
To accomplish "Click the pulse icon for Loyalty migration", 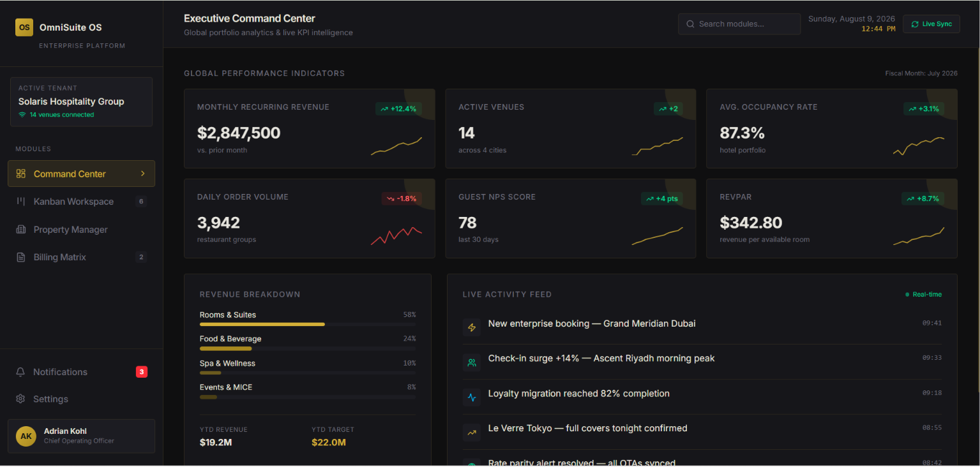I will pyautogui.click(x=472, y=397).
